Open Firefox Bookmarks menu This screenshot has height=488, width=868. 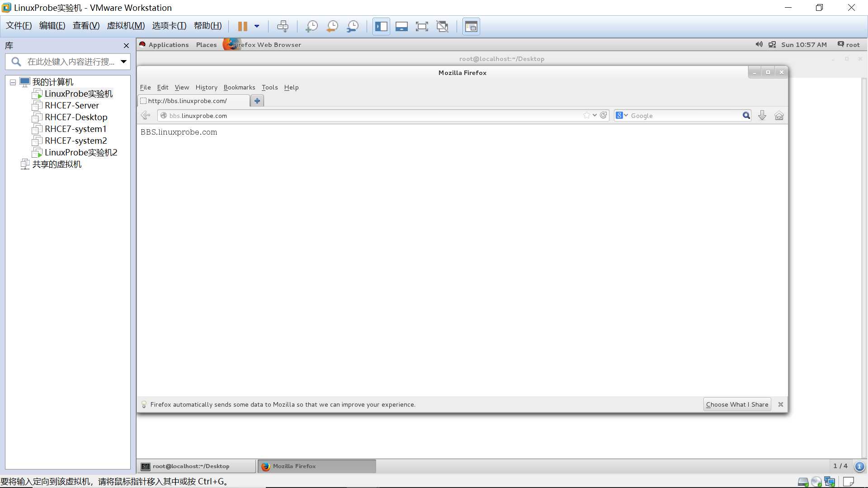[x=239, y=87]
